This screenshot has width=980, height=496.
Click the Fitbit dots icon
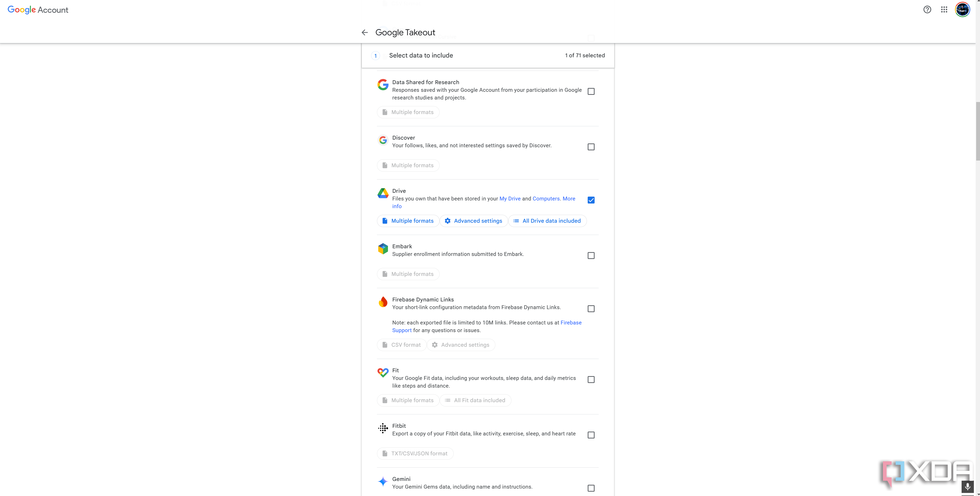[x=383, y=428]
